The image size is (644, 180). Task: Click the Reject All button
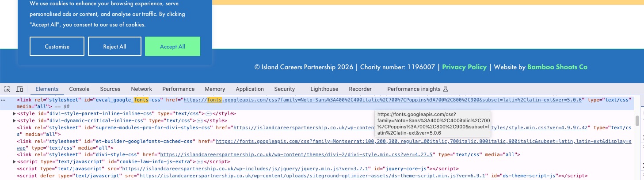pos(114,46)
